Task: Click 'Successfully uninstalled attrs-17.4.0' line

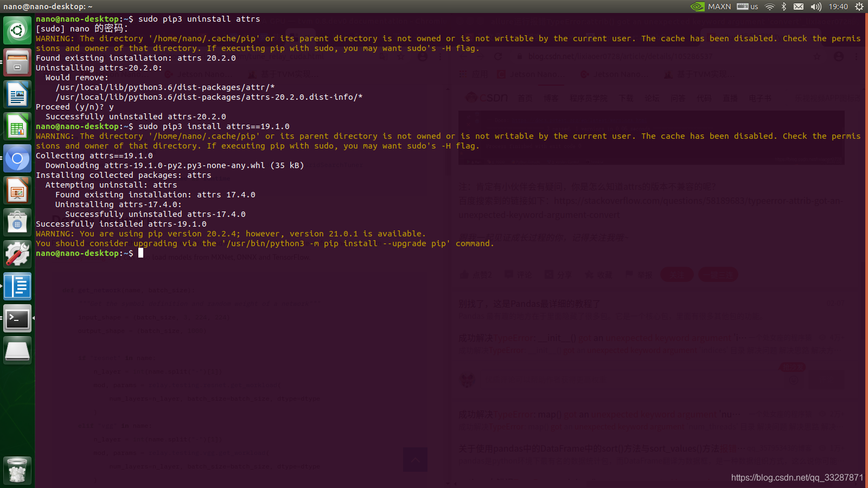Action: 155,214
